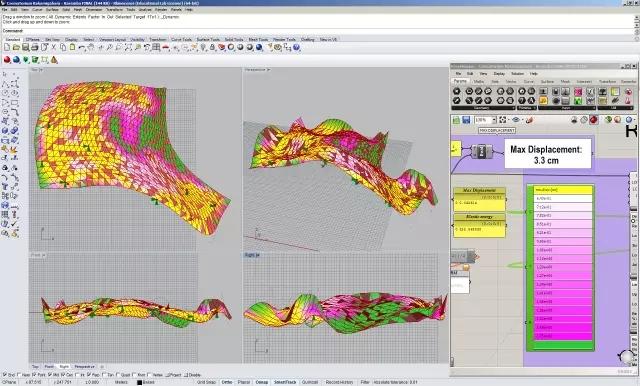Click Grasshopper preview eye icon

(x=516, y=120)
